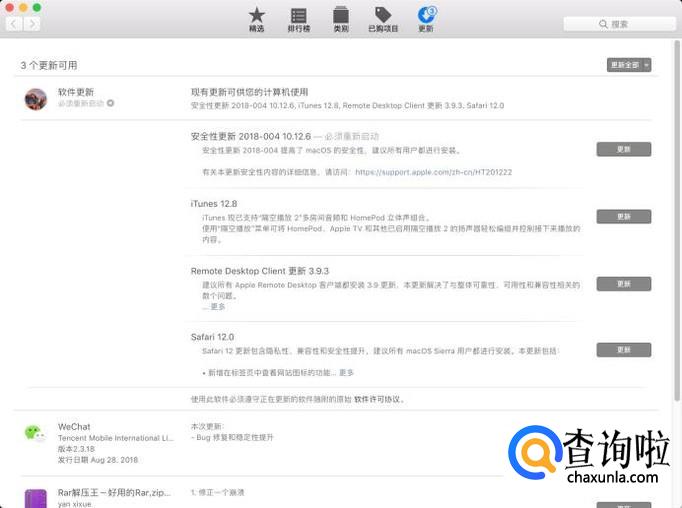Go forward with the right arrow

(x=32, y=24)
